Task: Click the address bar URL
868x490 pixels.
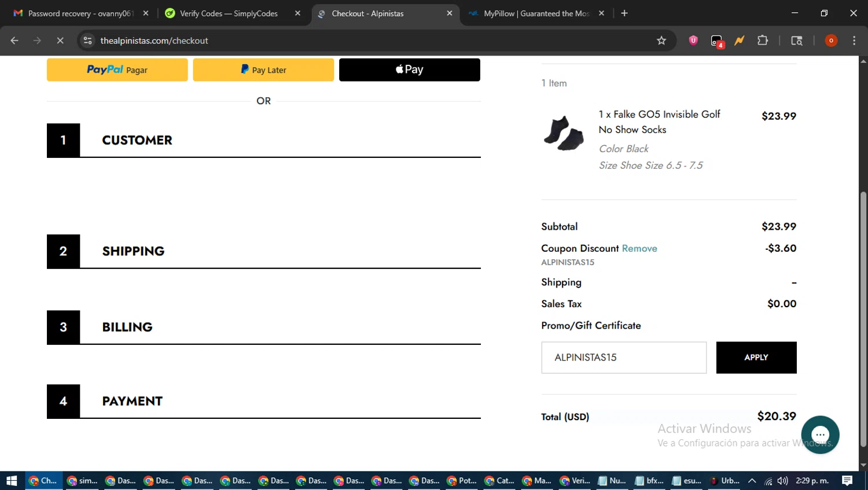Action: pos(154,40)
